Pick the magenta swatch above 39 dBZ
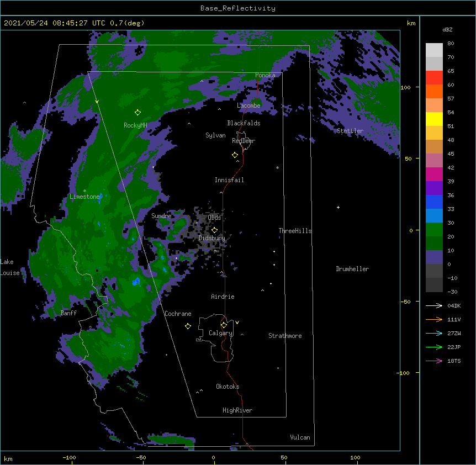Screen dimensions: 476x465 point(434,174)
